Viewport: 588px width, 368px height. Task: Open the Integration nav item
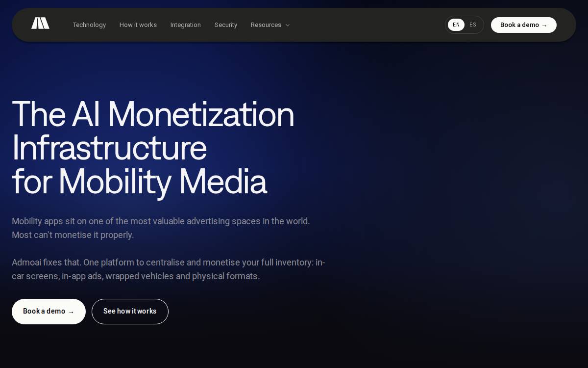[186, 25]
